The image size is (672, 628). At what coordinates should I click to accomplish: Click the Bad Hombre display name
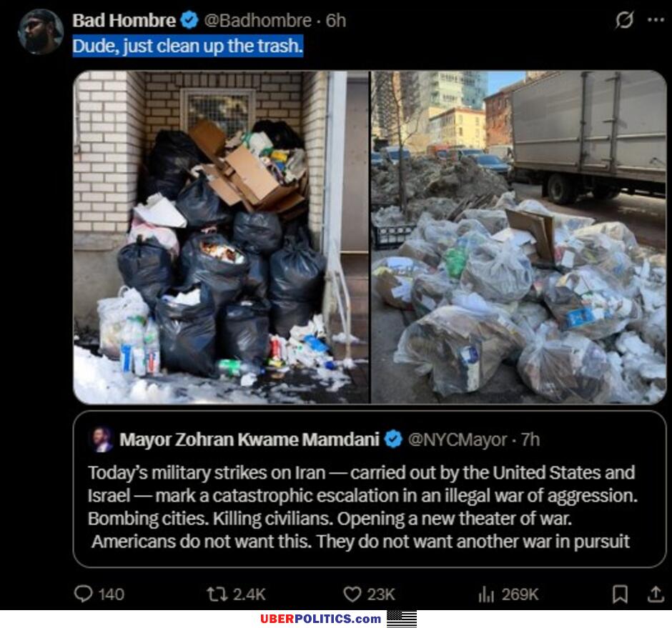124,20
